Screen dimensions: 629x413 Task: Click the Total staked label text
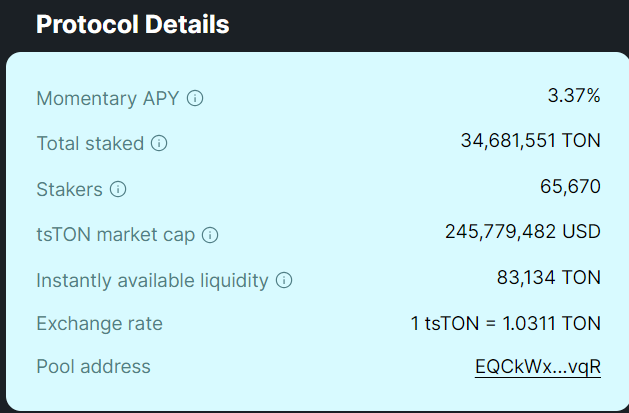(x=90, y=144)
